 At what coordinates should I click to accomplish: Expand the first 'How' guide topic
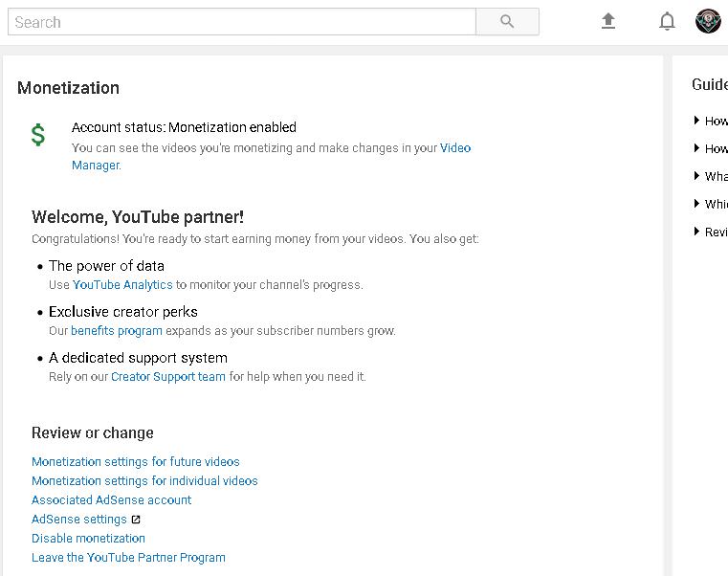pos(711,121)
